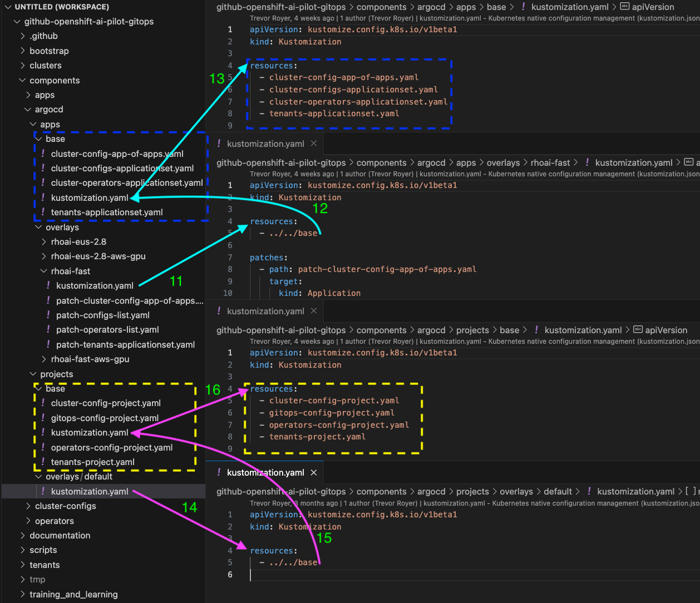Collapse the argocd folder

[x=28, y=109]
